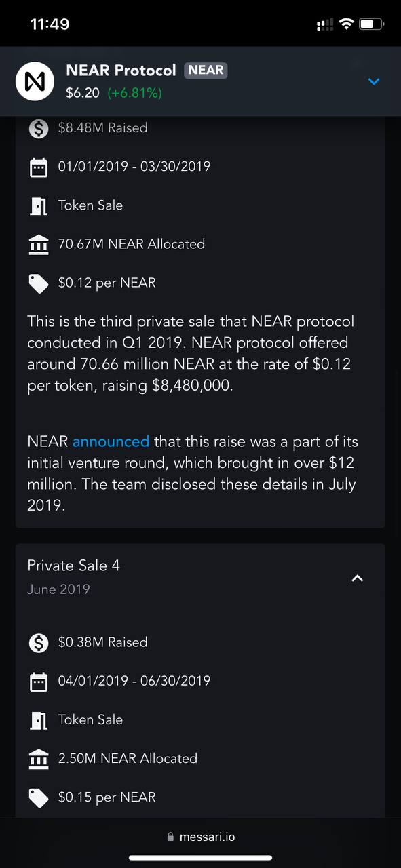This screenshot has height=868, width=401.
Task: Click the bank icon beside 70.67M NEAR Allocated
Action: tap(39, 244)
